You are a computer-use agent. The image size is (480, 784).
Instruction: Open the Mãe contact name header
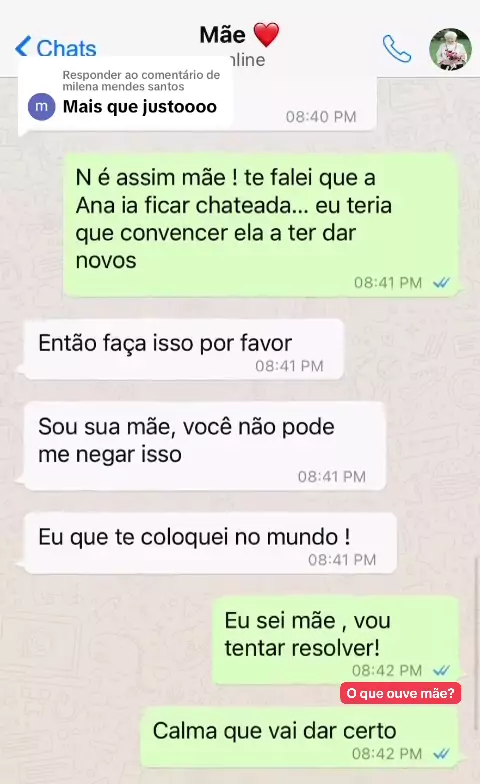click(x=222, y=35)
